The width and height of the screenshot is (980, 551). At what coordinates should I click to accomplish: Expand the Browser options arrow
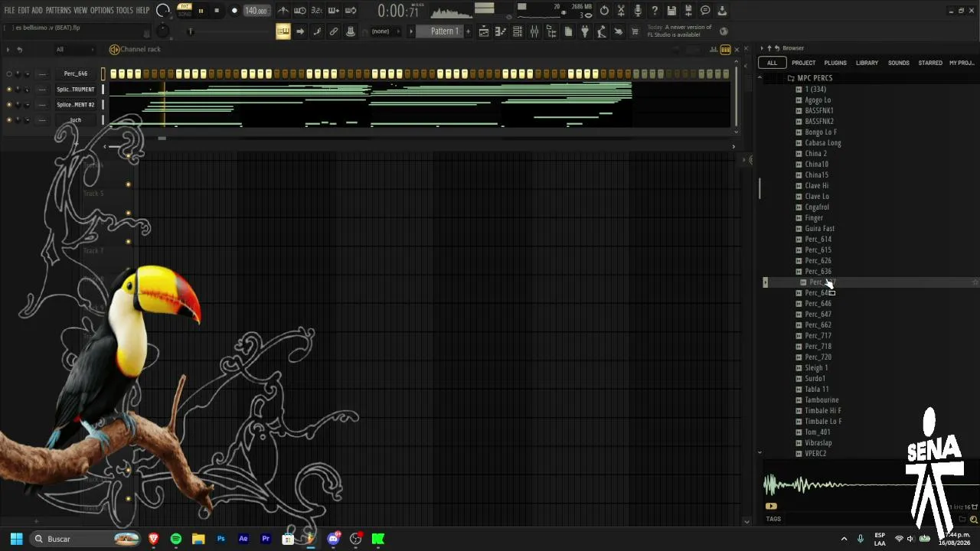[762, 48]
